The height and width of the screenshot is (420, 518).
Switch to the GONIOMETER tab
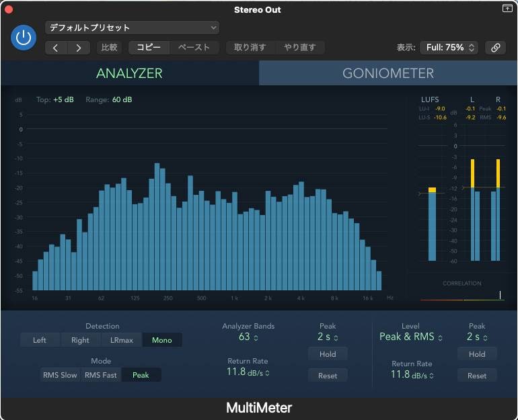click(388, 73)
